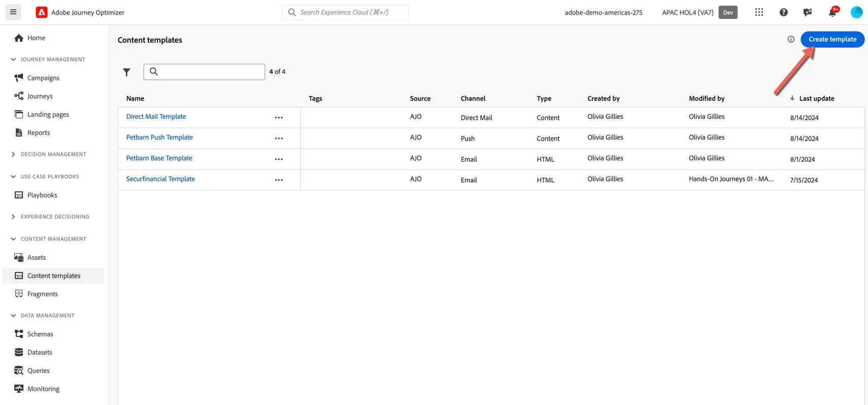Click the info icon beside Create template
The image size is (868, 405).
(x=791, y=39)
